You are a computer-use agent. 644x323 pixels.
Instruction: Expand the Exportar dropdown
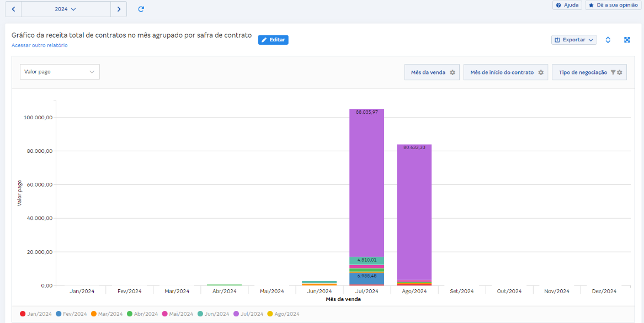[574, 40]
